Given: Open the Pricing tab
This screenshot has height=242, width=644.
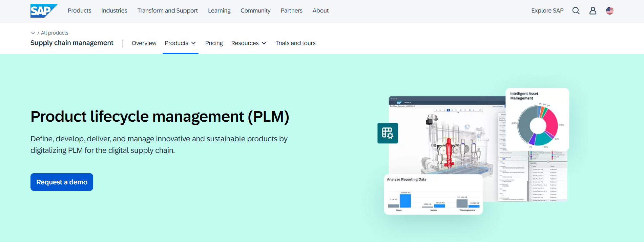Looking at the screenshot, I should point(214,43).
